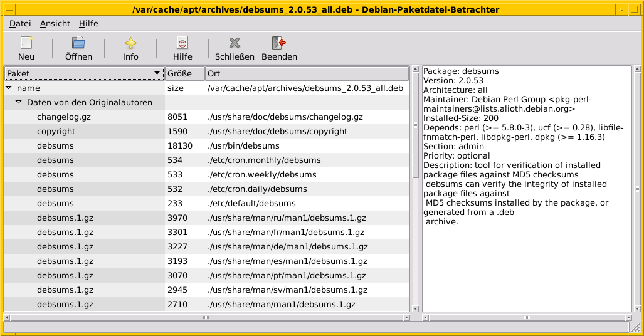Viewport: 644px width, 336px height.
Task: Select debsums row with size 18130
Action: [x=206, y=146]
